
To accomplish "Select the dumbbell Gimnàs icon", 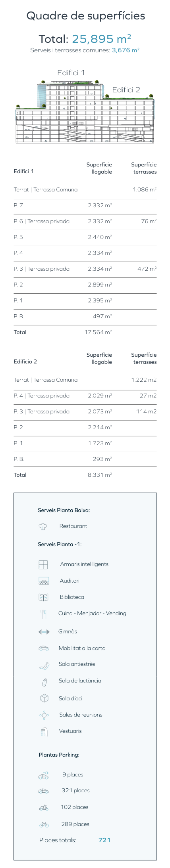I will 44,632.
